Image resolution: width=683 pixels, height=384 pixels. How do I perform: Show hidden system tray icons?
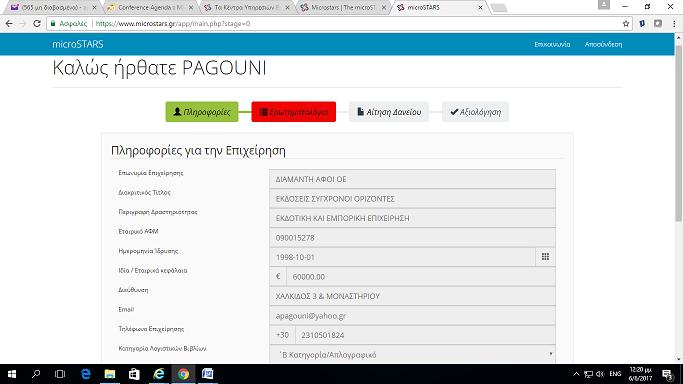[576, 374]
